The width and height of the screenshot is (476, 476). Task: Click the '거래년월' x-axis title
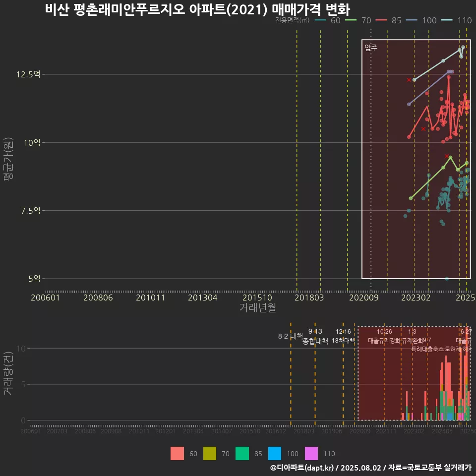[258, 307]
